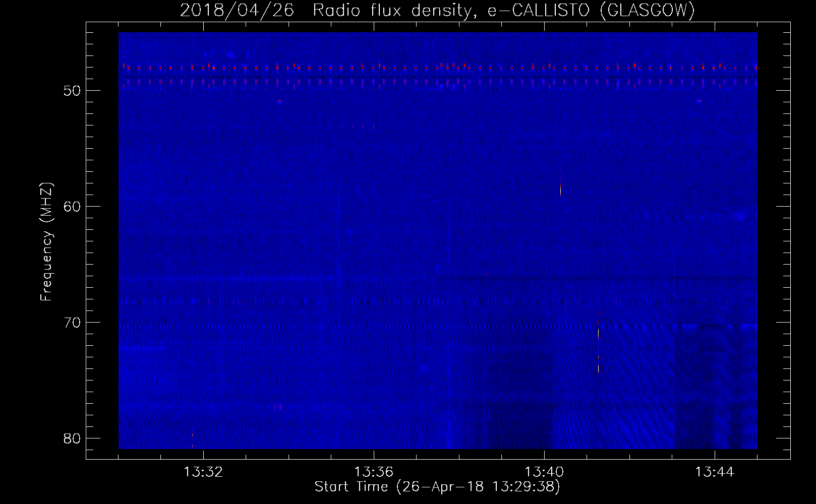Click the 50 frequency tick label
The width and height of the screenshot is (816, 504).
tap(73, 91)
